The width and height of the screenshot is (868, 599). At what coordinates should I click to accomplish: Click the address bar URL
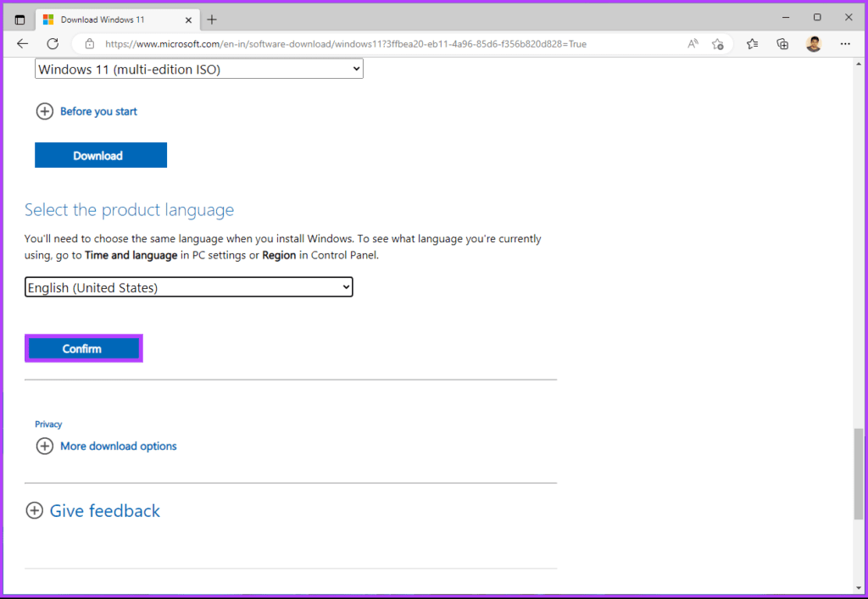[x=346, y=44]
